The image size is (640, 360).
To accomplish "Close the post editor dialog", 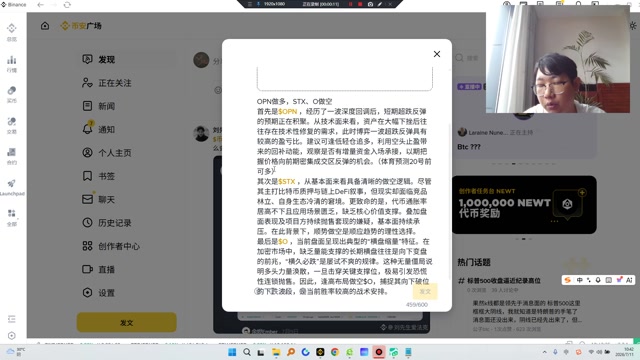I will (x=437, y=54).
